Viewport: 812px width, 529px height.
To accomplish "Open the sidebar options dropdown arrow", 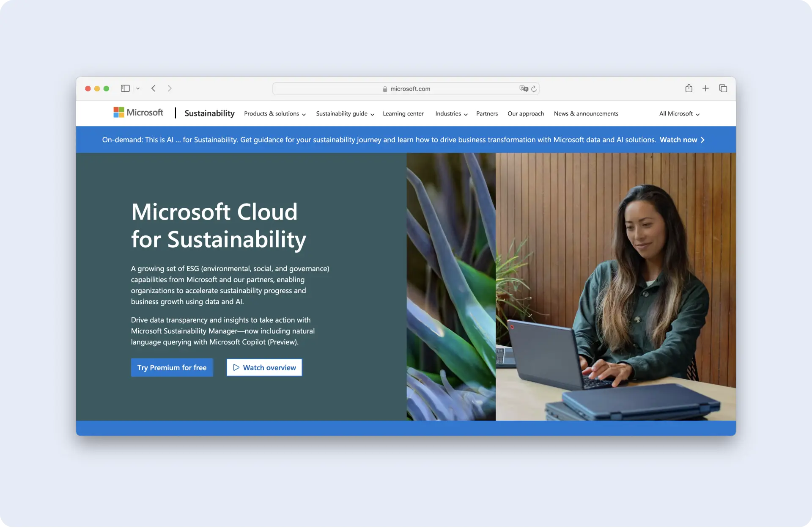I will (x=138, y=88).
